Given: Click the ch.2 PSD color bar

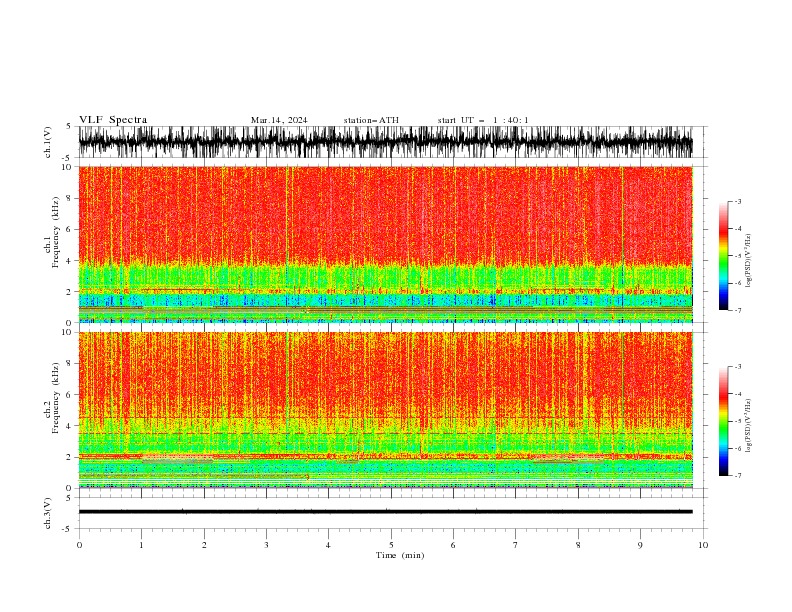Looking at the screenshot, I should pyautogui.click(x=723, y=421).
